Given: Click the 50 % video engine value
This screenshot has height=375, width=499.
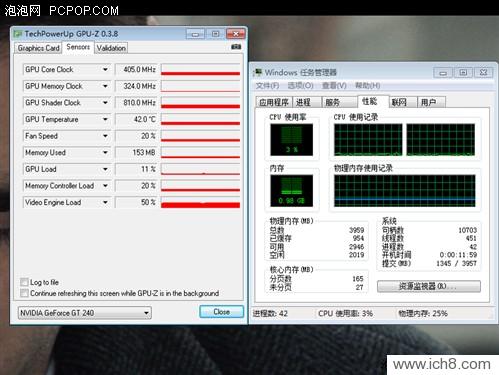Looking at the screenshot, I should (x=136, y=202).
